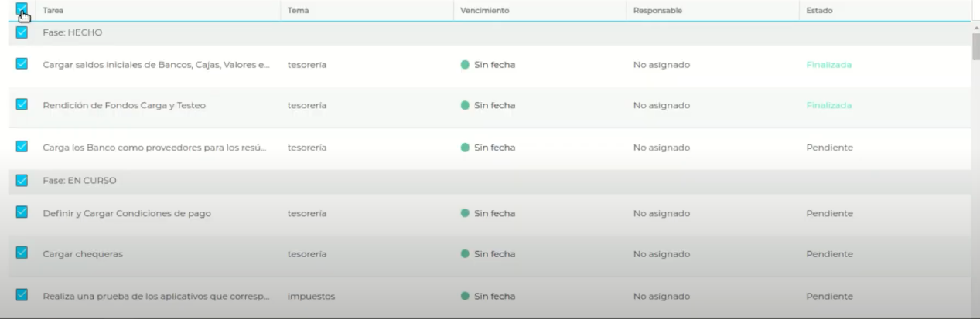Click the green due-date dot for Rendición de Fondos
The width and height of the screenshot is (980, 319).
[x=465, y=106]
